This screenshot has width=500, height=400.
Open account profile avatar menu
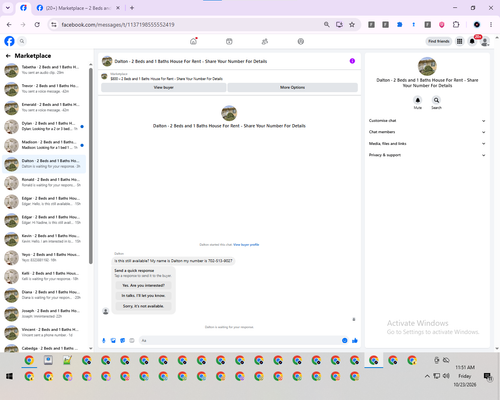pyautogui.click(x=485, y=42)
